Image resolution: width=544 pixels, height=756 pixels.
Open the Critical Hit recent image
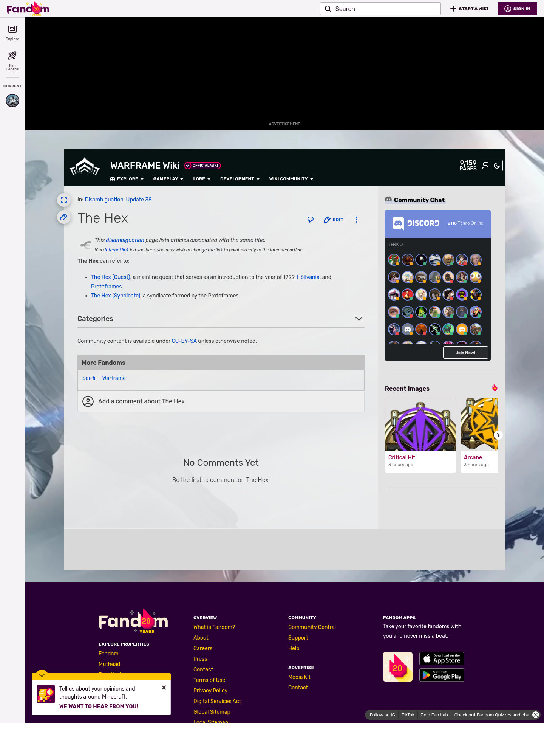420,435
